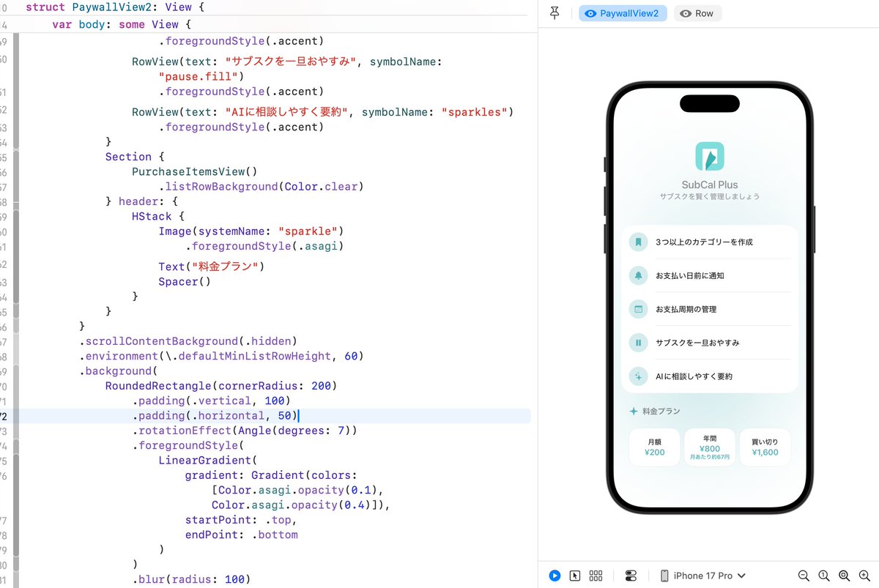Viewport: 879px width, 588px height.
Task: Click the "sparkle" systemName string
Action: point(311,231)
